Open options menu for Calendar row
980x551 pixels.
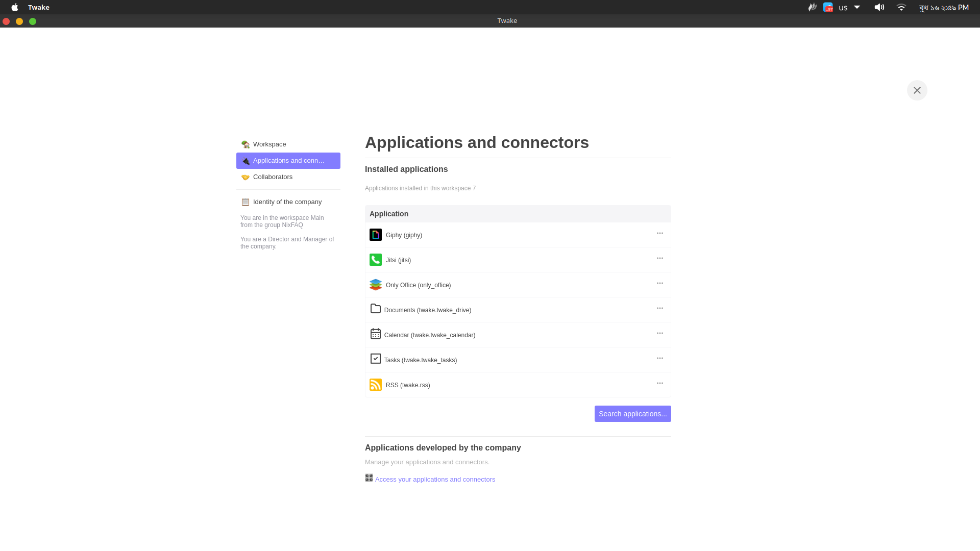(x=660, y=333)
